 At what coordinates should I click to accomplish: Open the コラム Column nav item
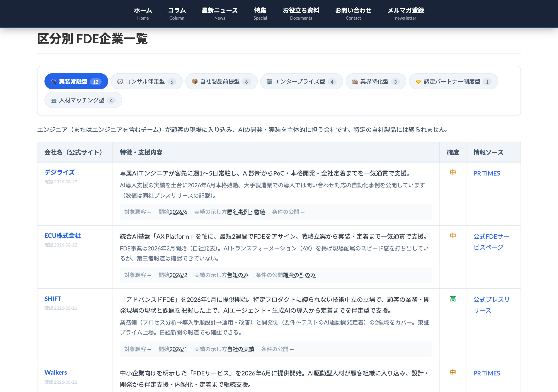coord(177,14)
